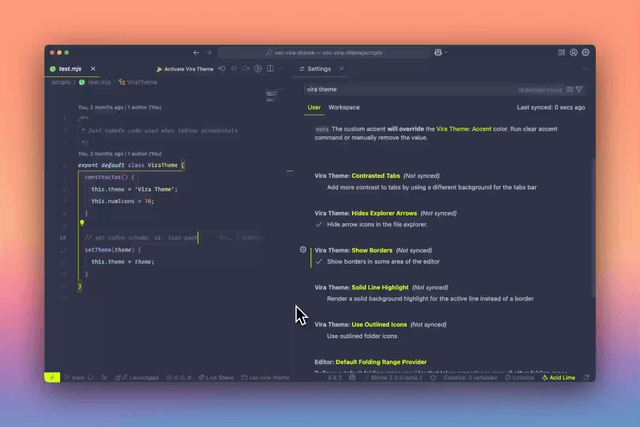Click the constructor() code line
Screen dimensions: 640x427
(x=109, y=177)
